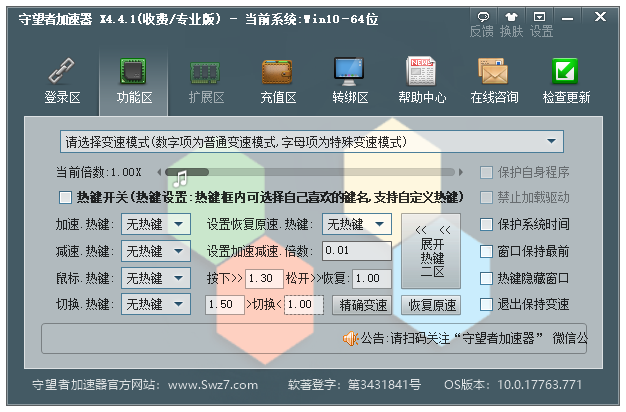Close the 守望者加速器 window

(x=600, y=17)
